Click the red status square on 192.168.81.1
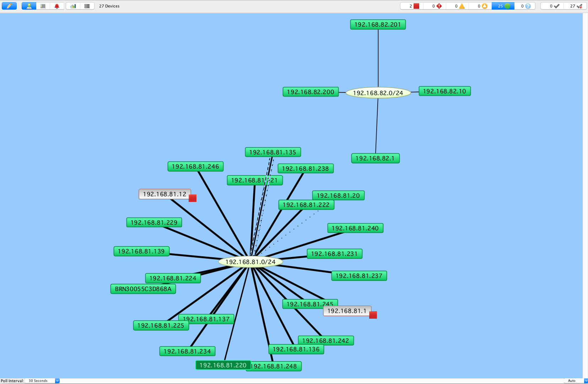The image size is (588, 384). 373,315
